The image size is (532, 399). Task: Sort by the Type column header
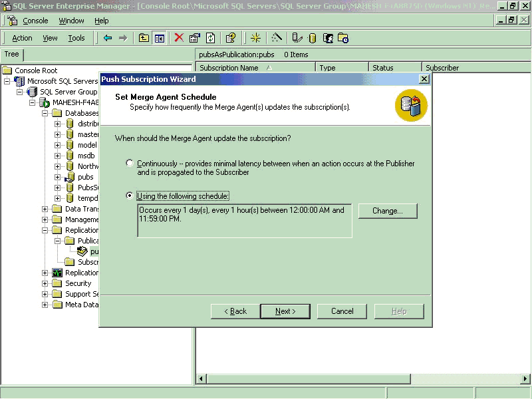point(342,68)
